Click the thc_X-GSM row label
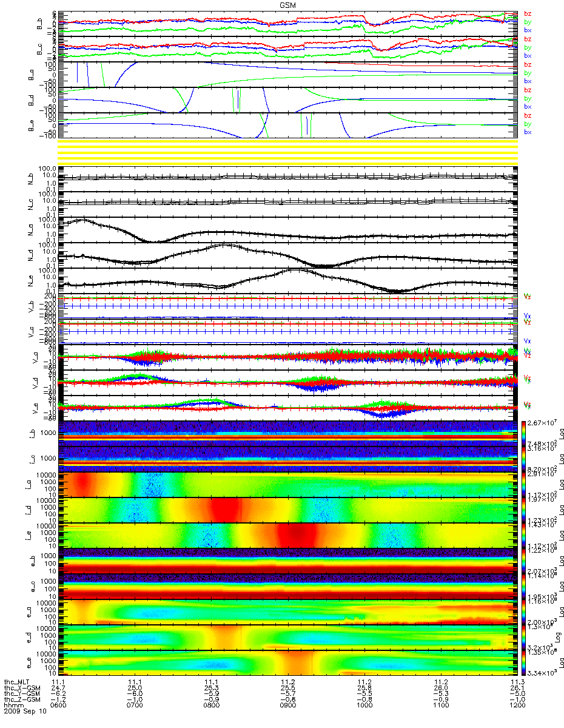This screenshot has height=728, width=564. 21,687
